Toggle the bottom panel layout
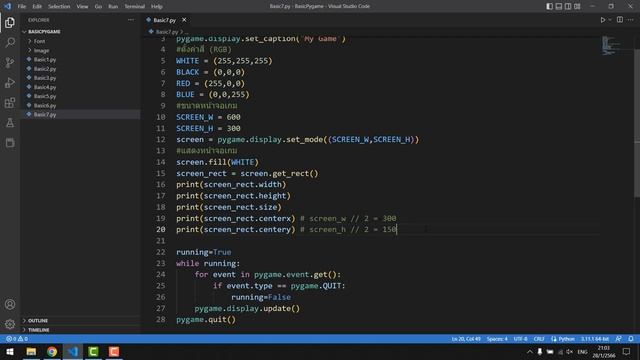This screenshot has height=360, width=640. pyautogui.click(x=559, y=6)
